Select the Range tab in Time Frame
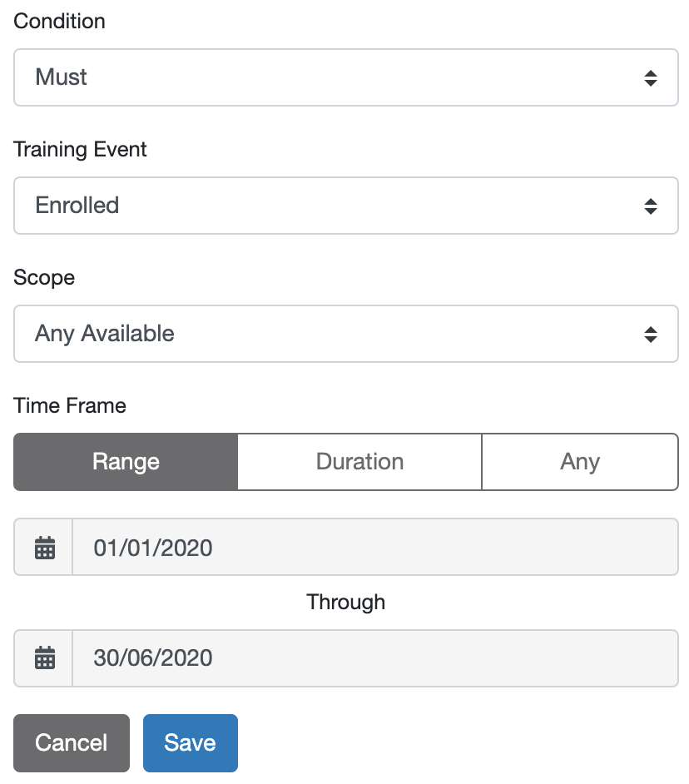This screenshot has width=689, height=784. click(x=125, y=462)
